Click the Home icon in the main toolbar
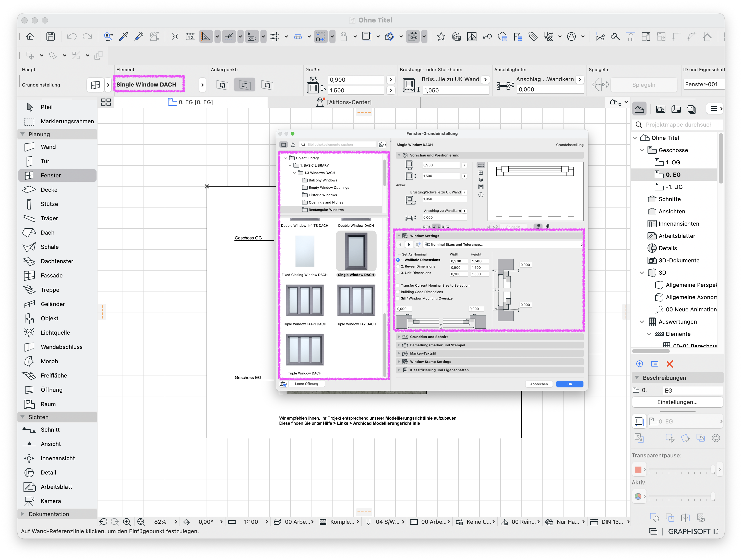 pyautogui.click(x=30, y=36)
